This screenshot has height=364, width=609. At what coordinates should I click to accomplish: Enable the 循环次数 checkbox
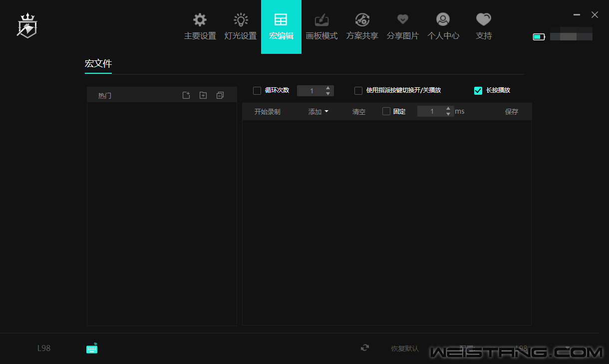[x=257, y=91]
